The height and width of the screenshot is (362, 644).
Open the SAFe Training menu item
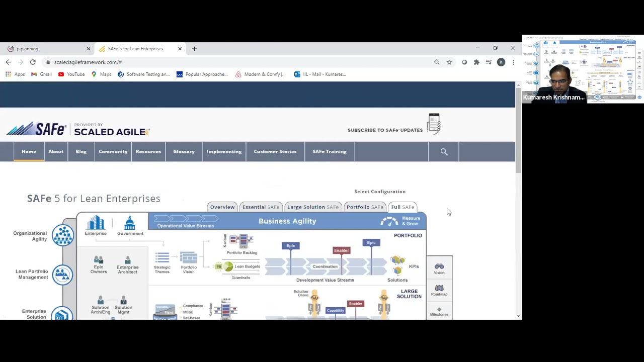[x=330, y=151]
